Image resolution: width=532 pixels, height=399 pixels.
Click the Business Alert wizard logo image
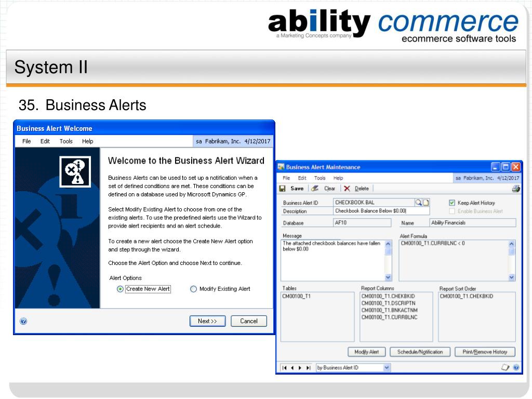click(75, 171)
